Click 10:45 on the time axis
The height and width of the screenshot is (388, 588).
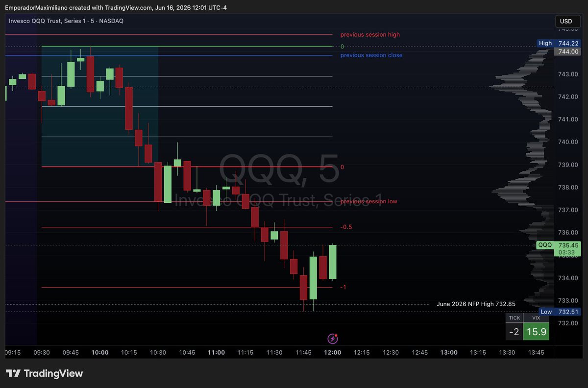tap(187, 353)
